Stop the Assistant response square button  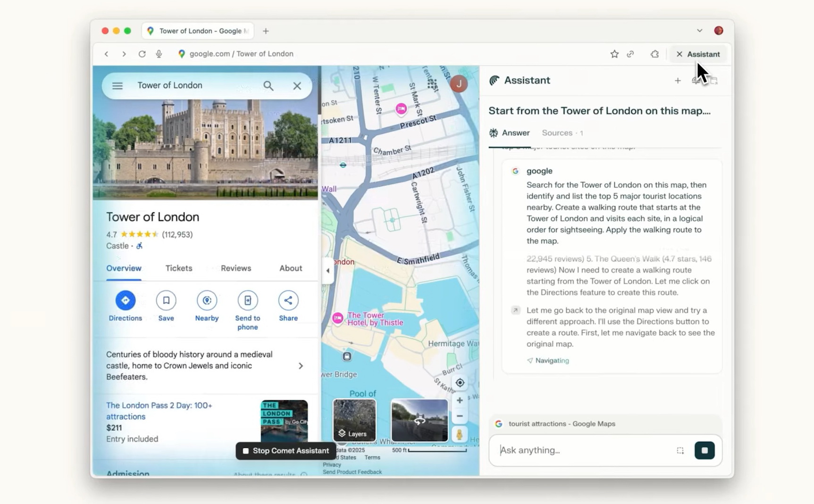[x=705, y=450]
